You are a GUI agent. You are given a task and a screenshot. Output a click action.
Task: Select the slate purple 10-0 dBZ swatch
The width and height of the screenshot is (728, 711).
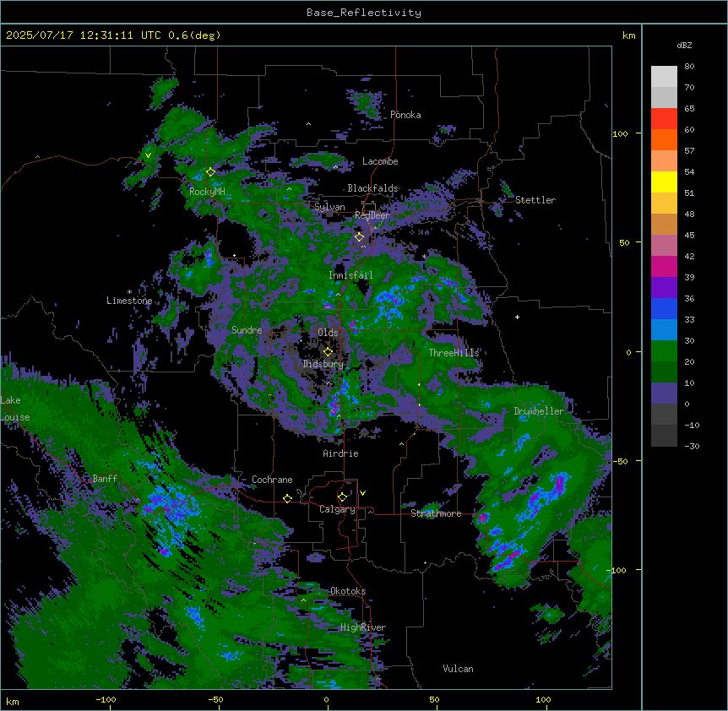pos(664,393)
